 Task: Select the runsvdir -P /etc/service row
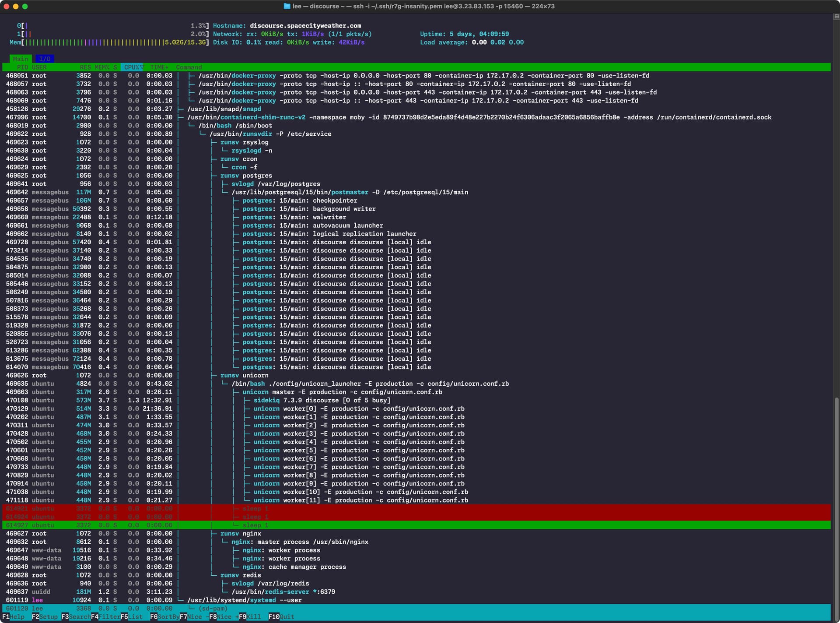(x=416, y=134)
